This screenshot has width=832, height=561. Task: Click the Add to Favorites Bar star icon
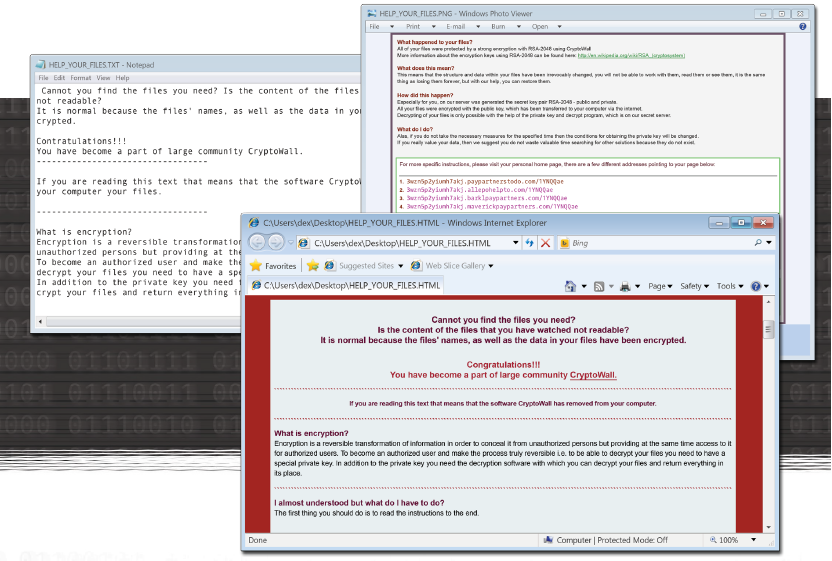(313, 266)
